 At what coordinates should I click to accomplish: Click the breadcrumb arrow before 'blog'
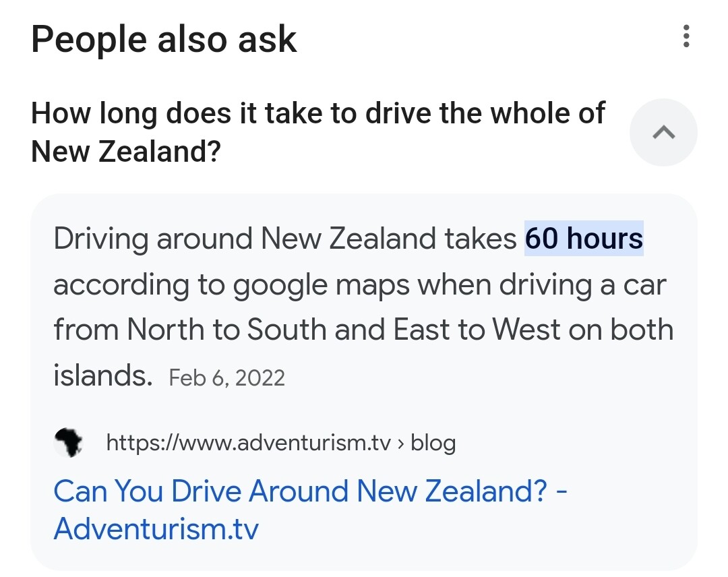coord(400,444)
